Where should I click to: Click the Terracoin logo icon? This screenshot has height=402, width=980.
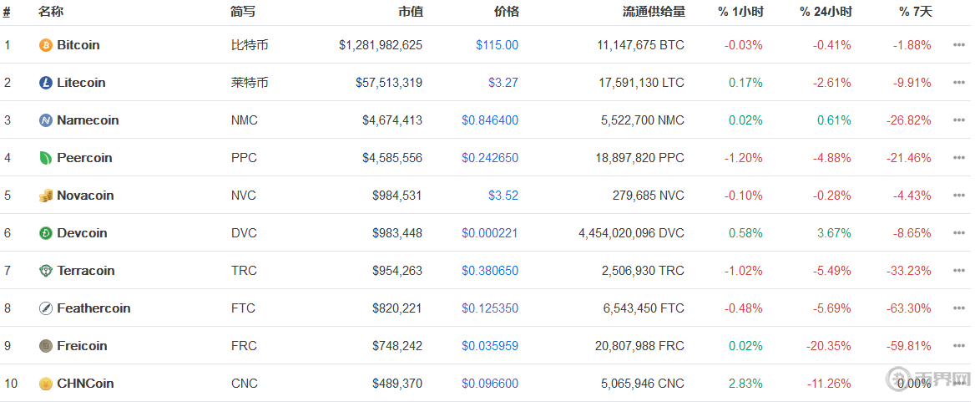click(x=46, y=271)
